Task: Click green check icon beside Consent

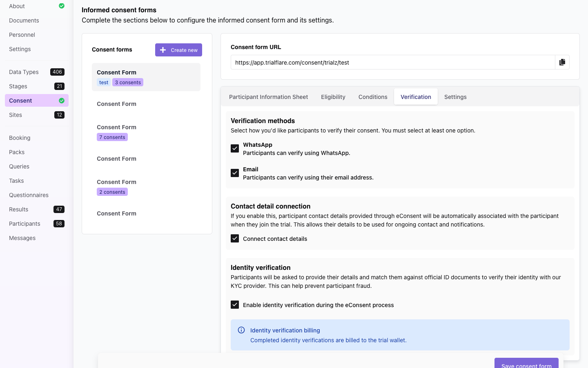Action: click(62, 101)
